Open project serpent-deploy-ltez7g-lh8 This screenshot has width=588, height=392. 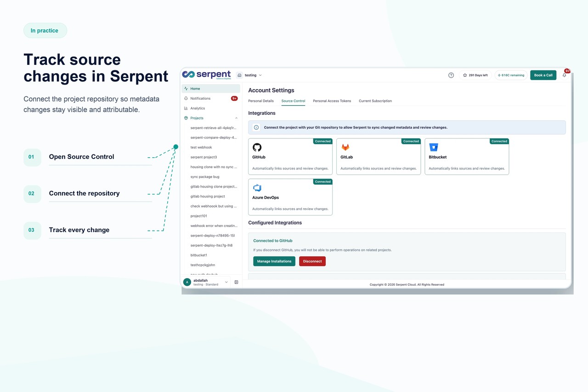point(211,245)
